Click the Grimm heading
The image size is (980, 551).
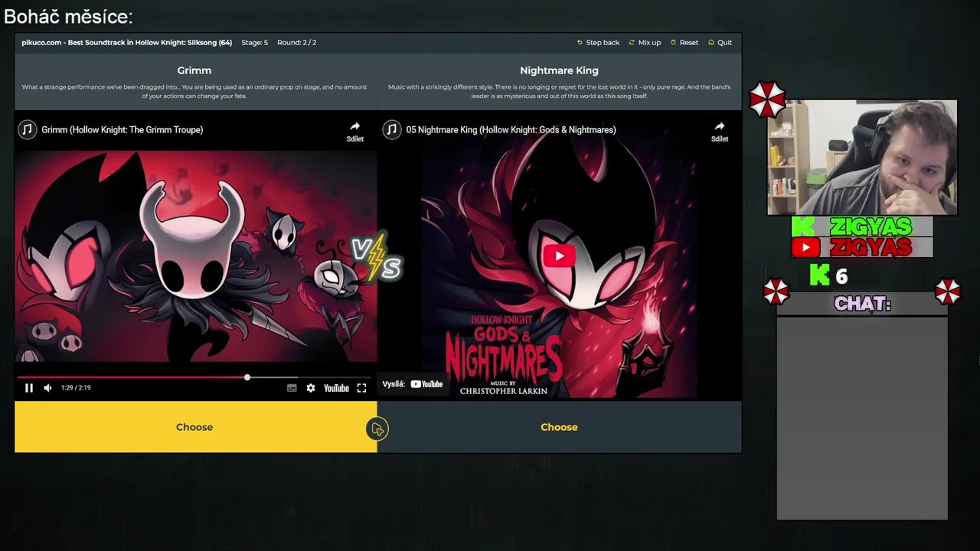pyautogui.click(x=194, y=70)
